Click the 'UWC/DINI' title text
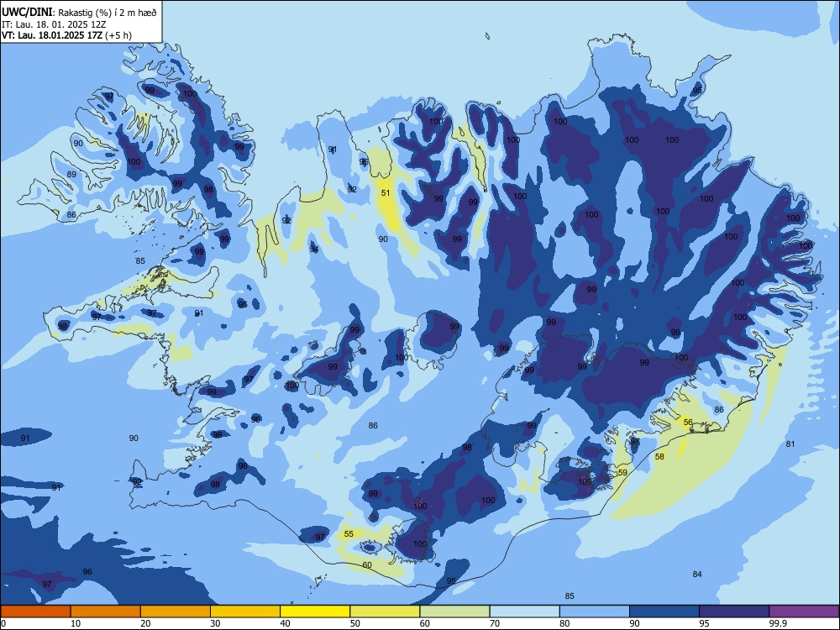This screenshot has width=840, height=630. (27, 13)
